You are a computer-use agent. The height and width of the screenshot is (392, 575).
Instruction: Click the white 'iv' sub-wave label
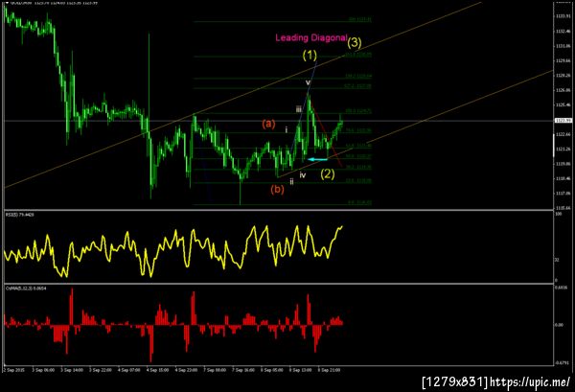click(x=303, y=175)
